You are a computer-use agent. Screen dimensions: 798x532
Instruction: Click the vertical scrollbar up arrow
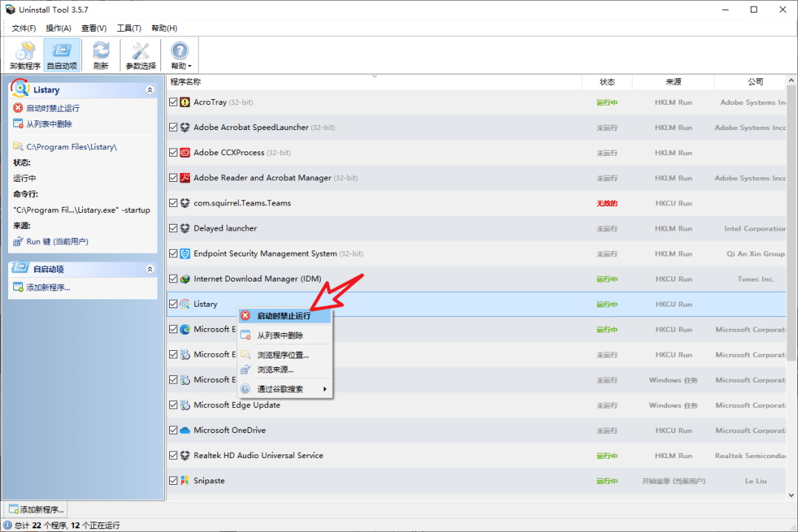(x=791, y=81)
